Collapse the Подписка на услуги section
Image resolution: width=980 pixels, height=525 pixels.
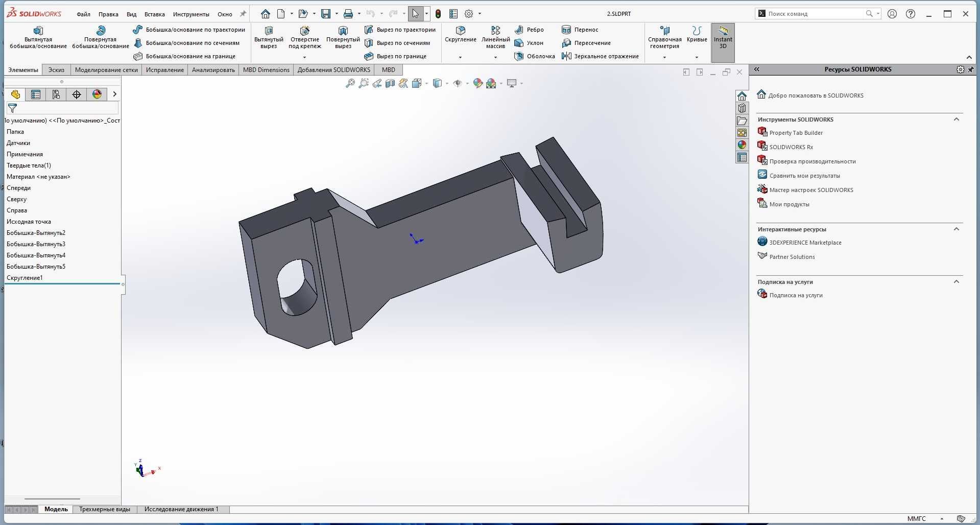pyautogui.click(x=957, y=281)
